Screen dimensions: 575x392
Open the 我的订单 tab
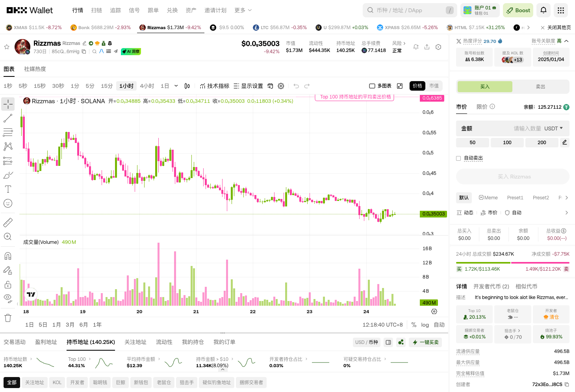coord(224,342)
